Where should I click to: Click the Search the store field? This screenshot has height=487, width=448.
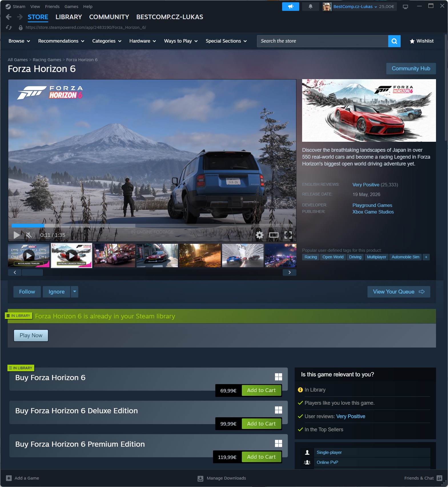click(x=323, y=41)
